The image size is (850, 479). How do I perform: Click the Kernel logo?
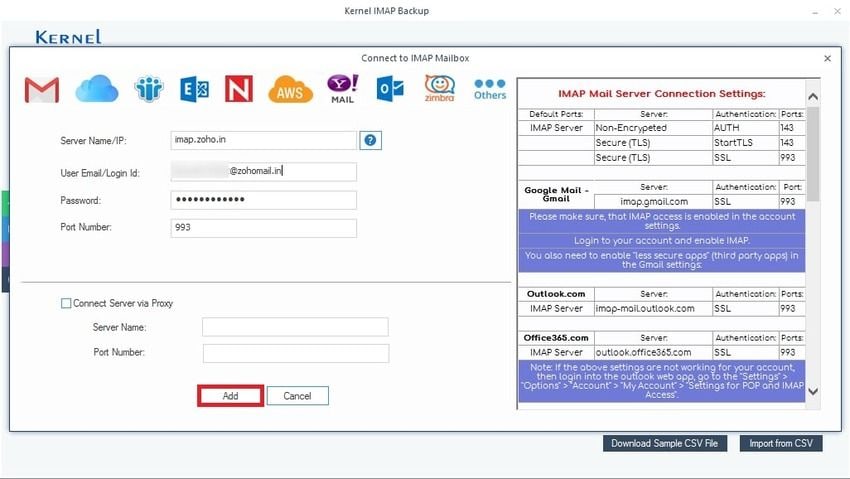click(x=68, y=36)
